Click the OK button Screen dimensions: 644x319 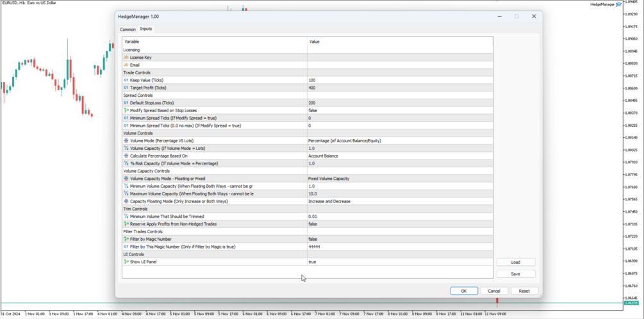[464, 291]
